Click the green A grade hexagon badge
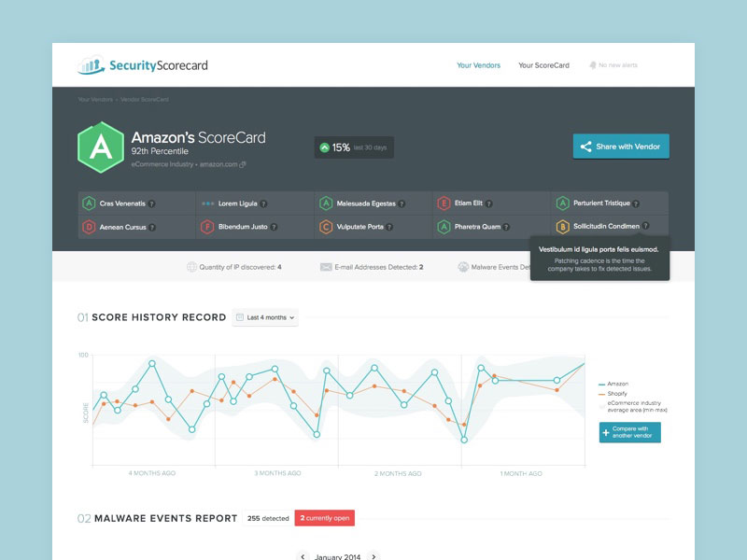 tap(100, 147)
